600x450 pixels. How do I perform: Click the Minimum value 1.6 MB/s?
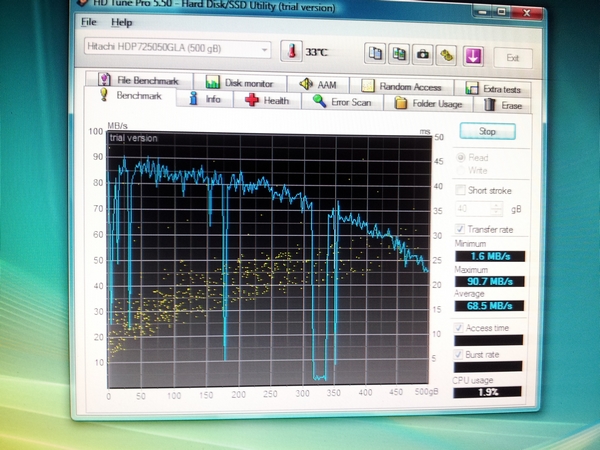pyautogui.click(x=490, y=256)
